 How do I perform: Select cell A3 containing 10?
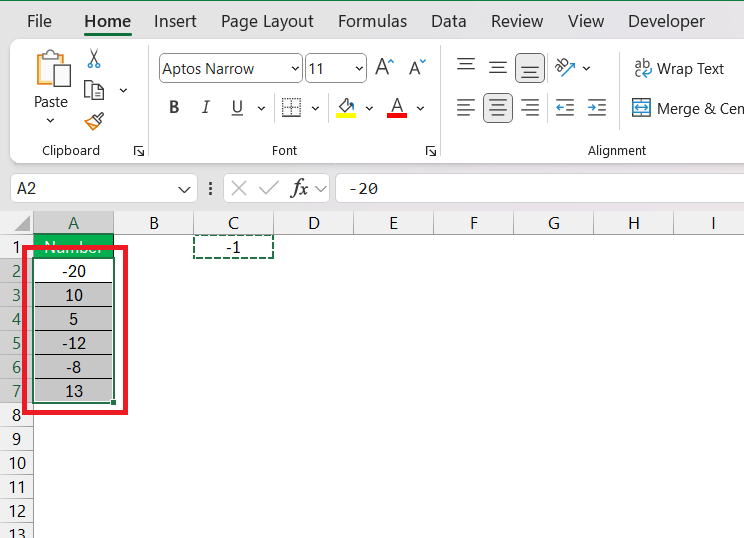(x=74, y=295)
